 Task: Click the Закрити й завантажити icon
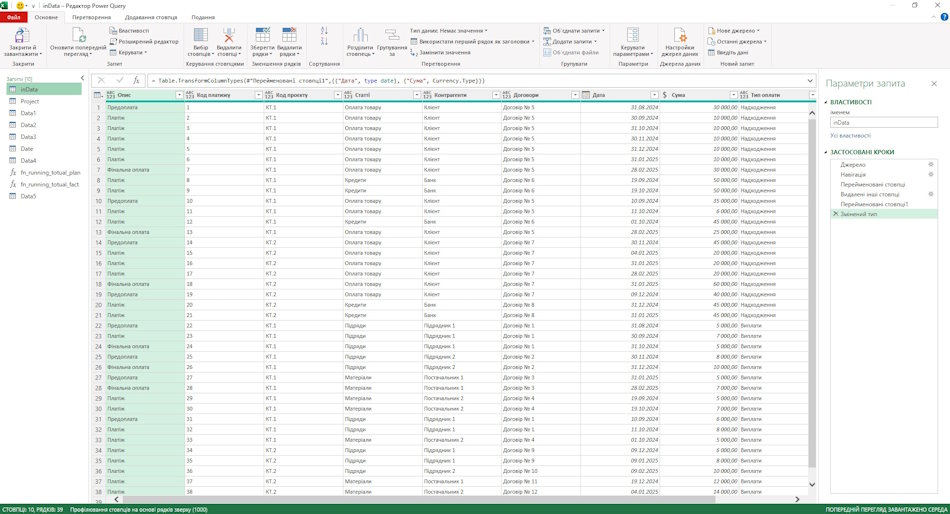(22, 35)
